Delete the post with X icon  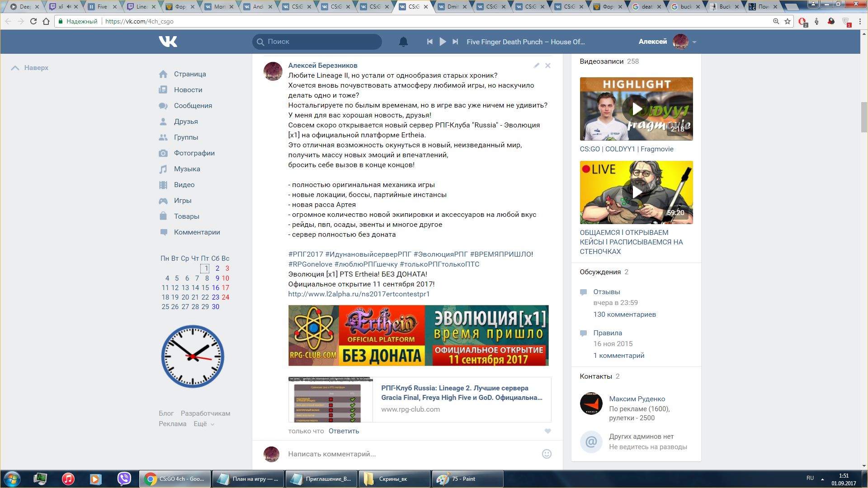point(547,66)
